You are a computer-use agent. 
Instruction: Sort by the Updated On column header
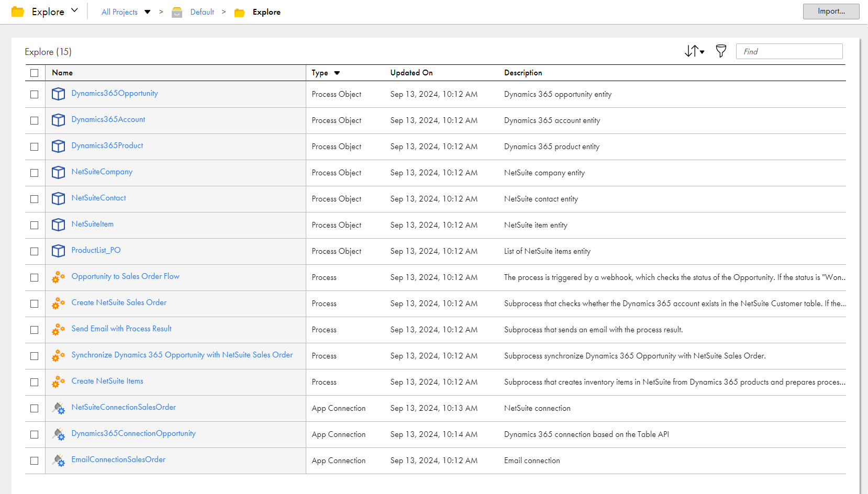point(411,73)
